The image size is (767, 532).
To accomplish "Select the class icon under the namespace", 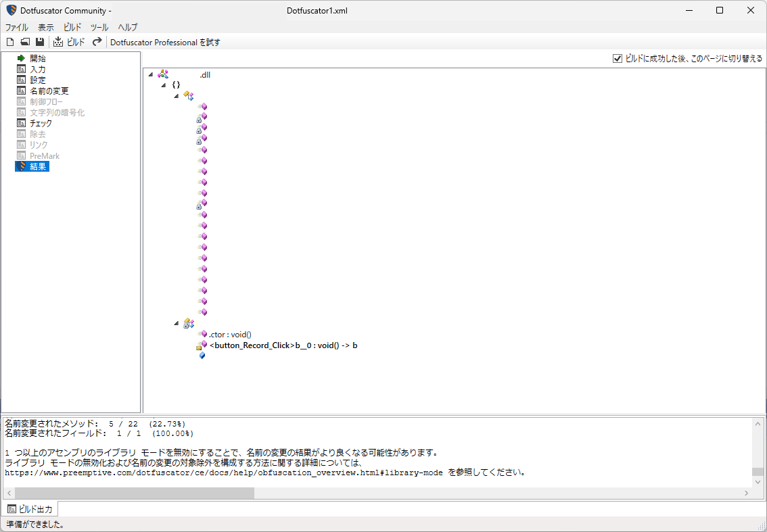I will tap(189, 95).
